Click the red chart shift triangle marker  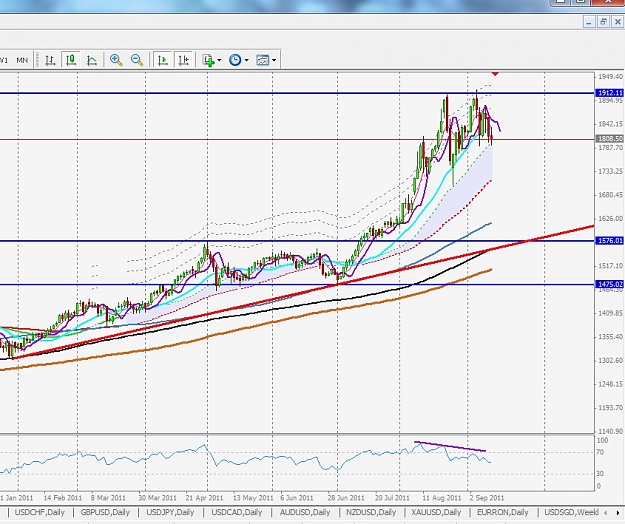tap(495, 74)
